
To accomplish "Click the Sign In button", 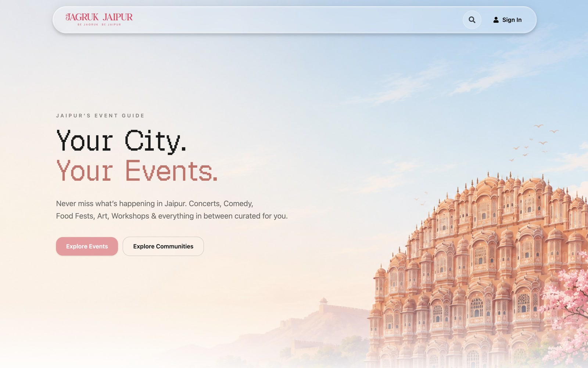I will [x=507, y=20].
